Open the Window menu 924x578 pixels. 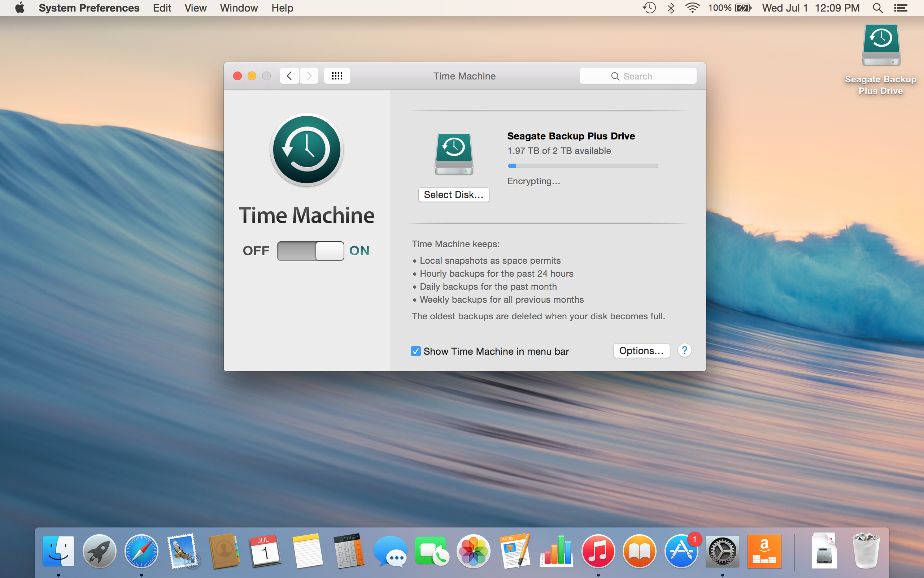pos(239,8)
